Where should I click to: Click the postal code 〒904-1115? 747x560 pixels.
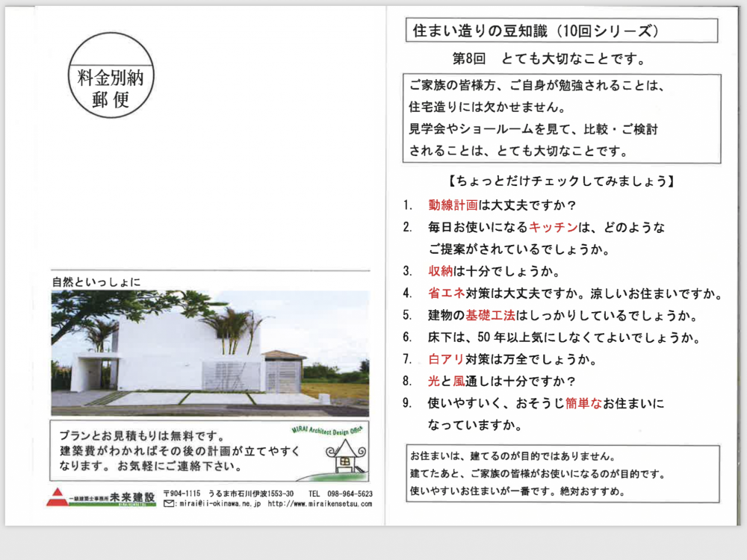pos(182,494)
